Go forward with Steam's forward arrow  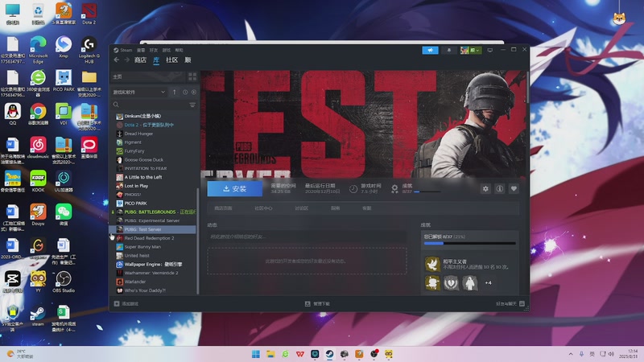(127, 60)
